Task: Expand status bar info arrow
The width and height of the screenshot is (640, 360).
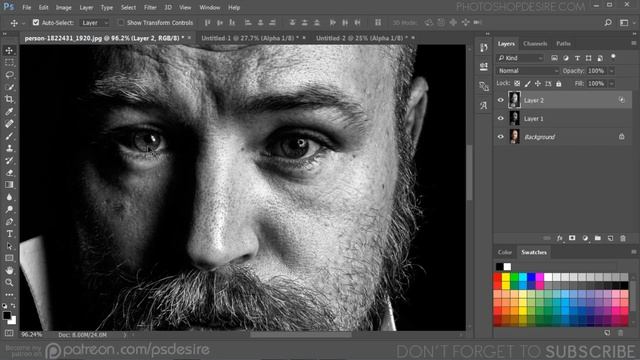Action: point(125,335)
